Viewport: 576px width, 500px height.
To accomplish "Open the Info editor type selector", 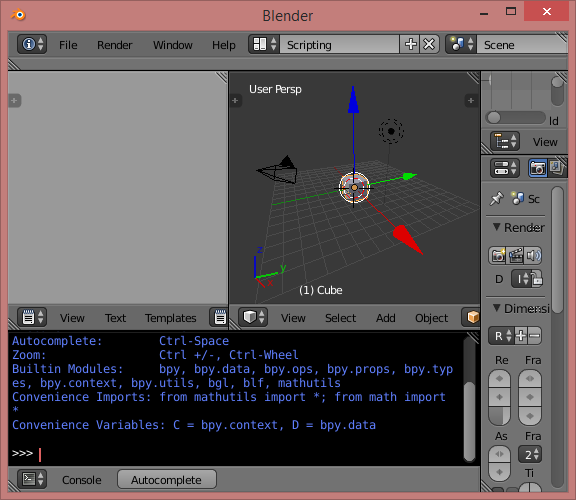I will 32,44.
